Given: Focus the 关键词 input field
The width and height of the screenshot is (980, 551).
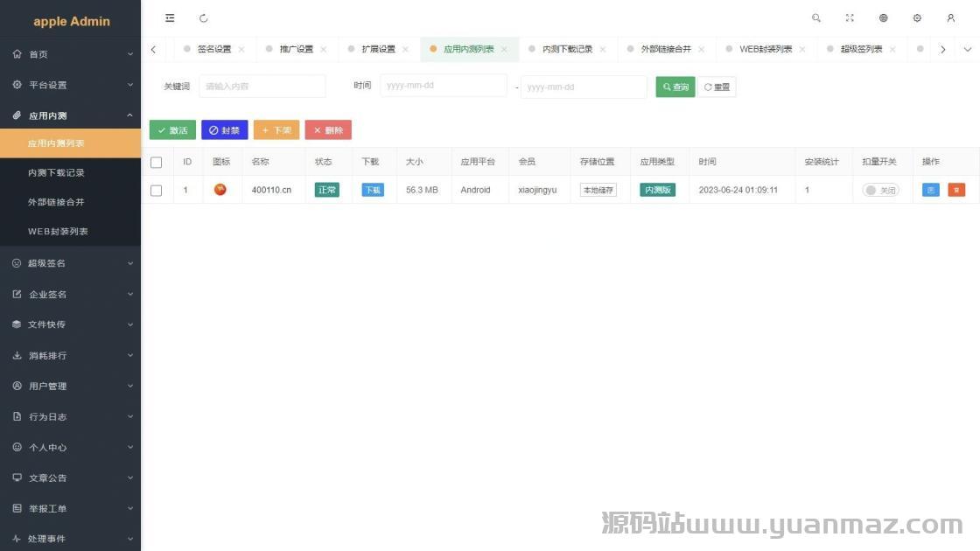Looking at the screenshot, I should click(262, 87).
